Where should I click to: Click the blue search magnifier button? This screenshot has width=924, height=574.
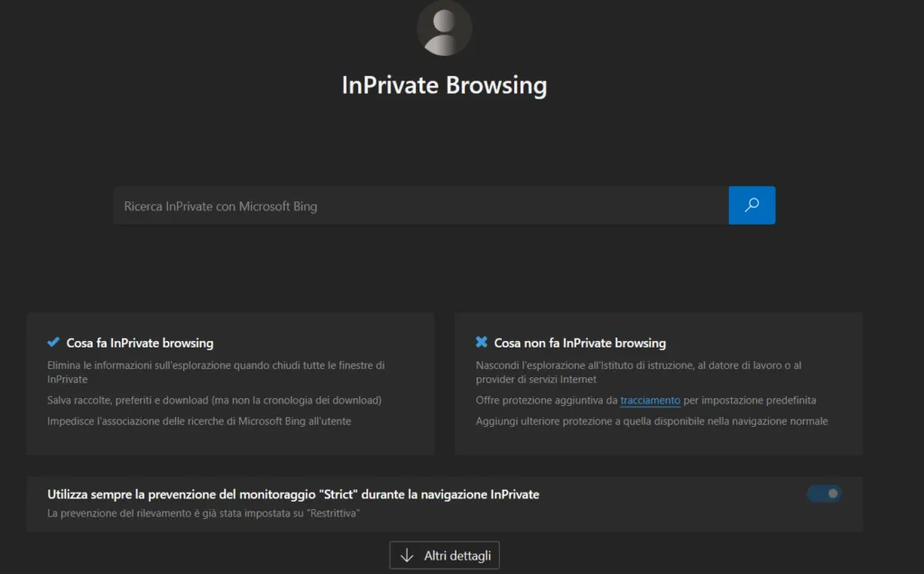[752, 205]
